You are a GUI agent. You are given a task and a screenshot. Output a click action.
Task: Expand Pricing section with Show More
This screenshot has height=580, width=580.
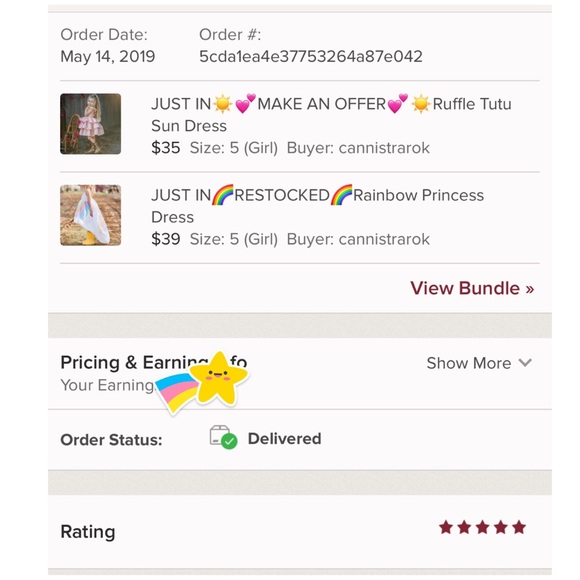[x=479, y=363]
